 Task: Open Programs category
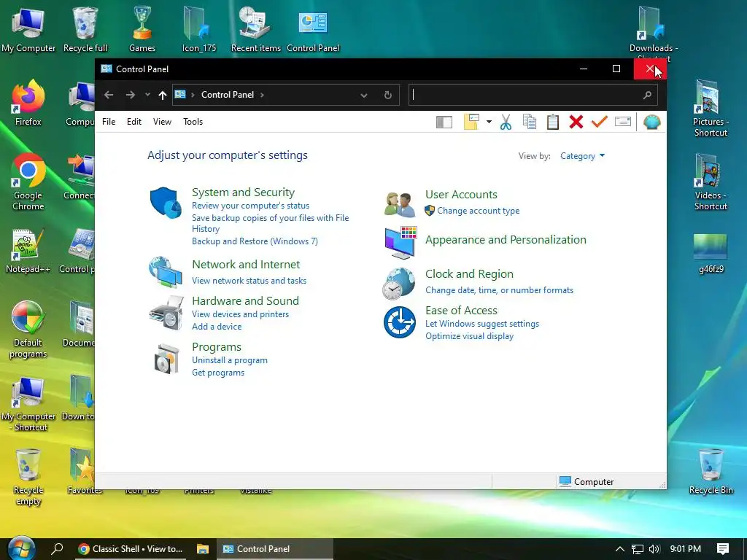pos(216,346)
